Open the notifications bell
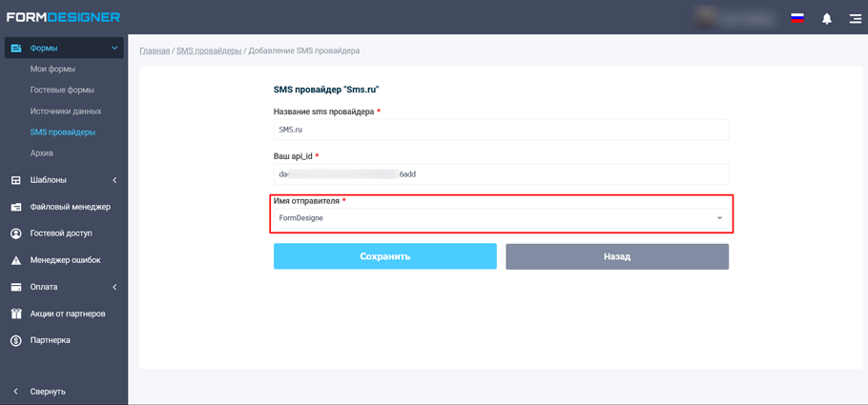 (827, 18)
